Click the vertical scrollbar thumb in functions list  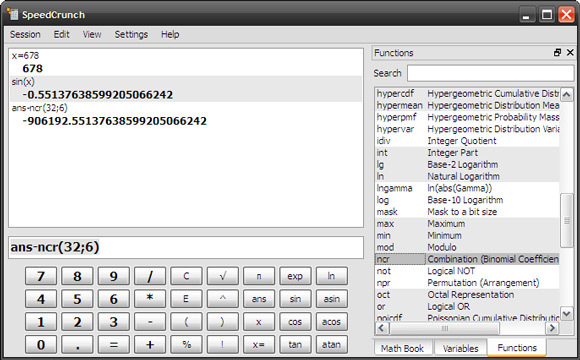tap(567, 221)
